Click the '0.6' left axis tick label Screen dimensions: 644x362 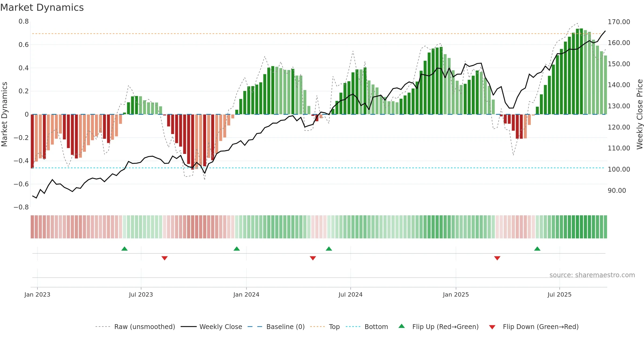click(x=24, y=45)
